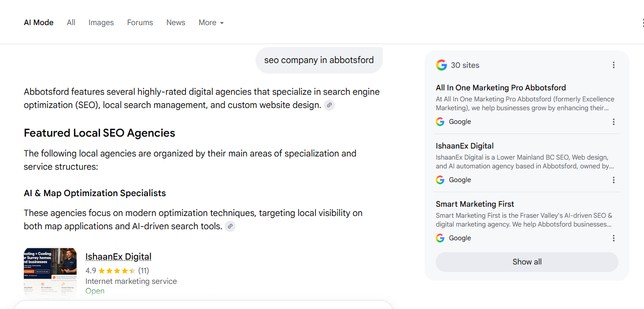Click link icon after website design sentence
644x309 pixels.
329,105
